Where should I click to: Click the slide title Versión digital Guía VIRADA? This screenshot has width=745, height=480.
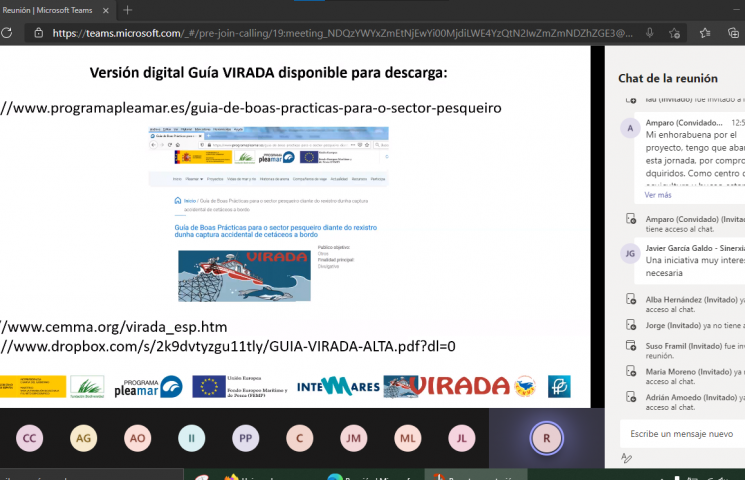(268, 73)
